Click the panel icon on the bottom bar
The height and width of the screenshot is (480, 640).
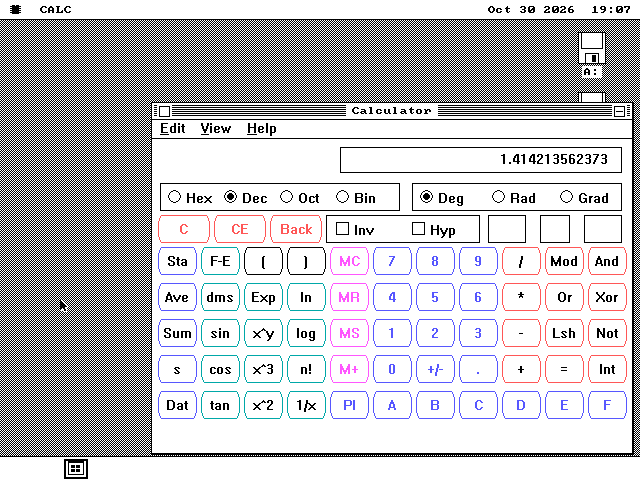pos(76,469)
